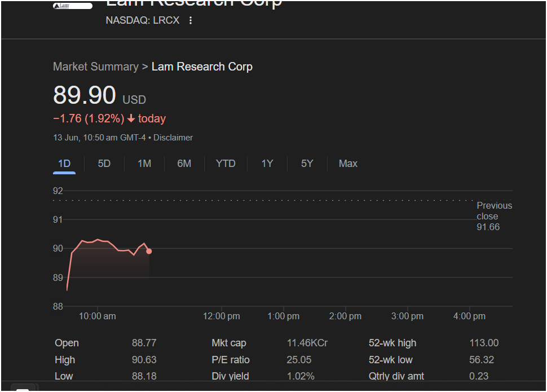The image size is (547, 392).
Task: View the 1Y chart range
Action: (x=267, y=164)
